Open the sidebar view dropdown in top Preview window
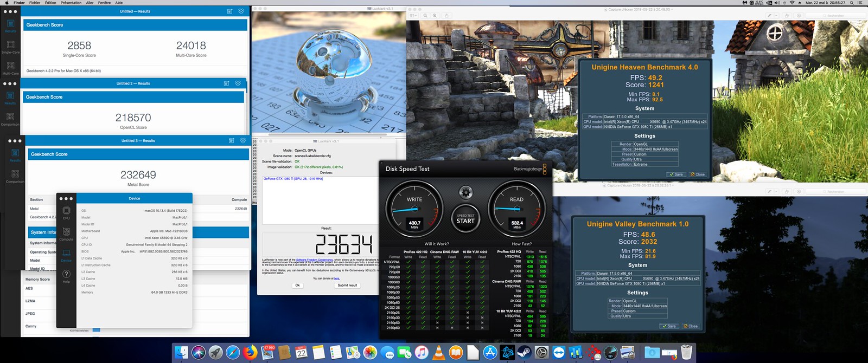 (x=414, y=16)
